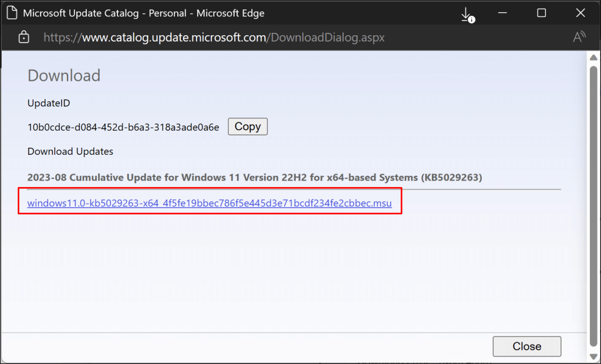601x364 pixels.
Task: Download the windows11.0-kb5029263 .msu file link
Action: 209,203
